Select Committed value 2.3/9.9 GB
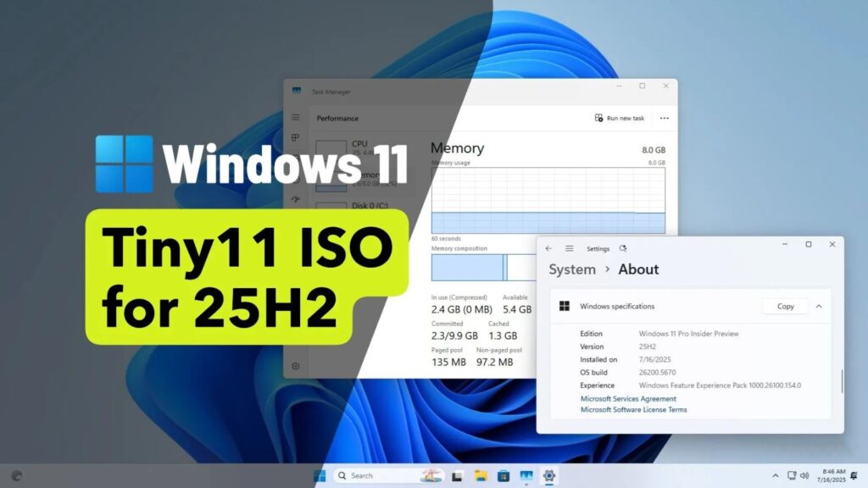Screen dimensions: 868x488 [x=454, y=335]
